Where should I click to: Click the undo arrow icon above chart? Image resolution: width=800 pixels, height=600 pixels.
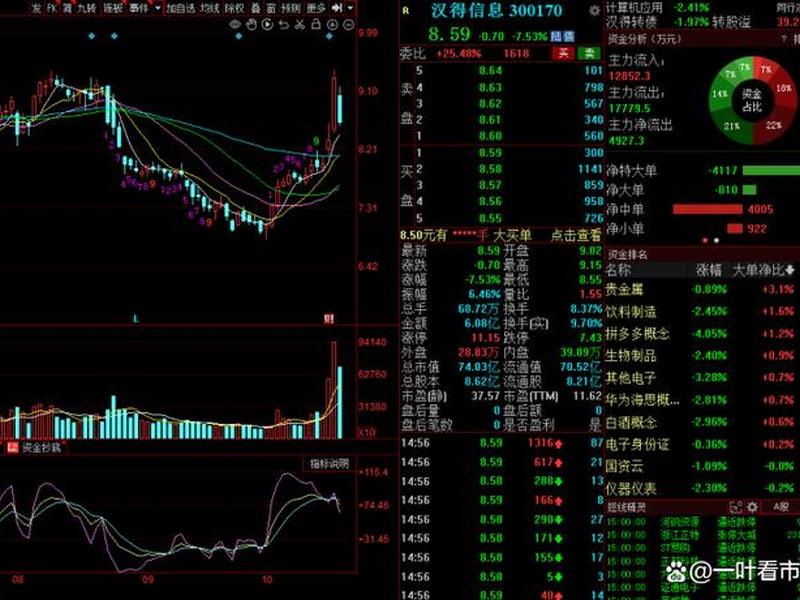pos(284,24)
